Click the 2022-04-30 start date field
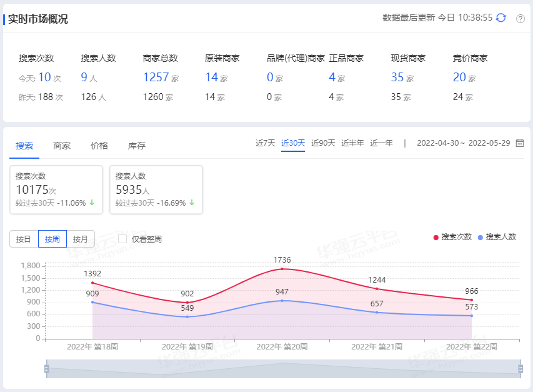 click(438, 143)
